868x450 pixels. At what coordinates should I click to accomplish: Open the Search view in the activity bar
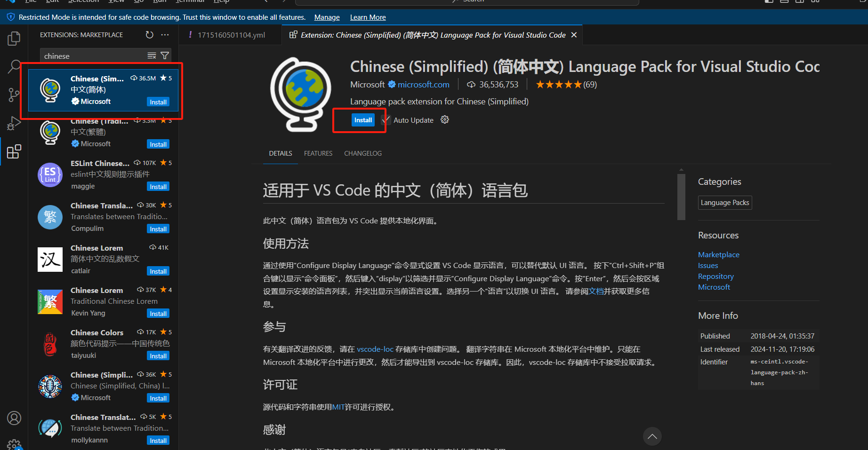click(x=14, y=67)
